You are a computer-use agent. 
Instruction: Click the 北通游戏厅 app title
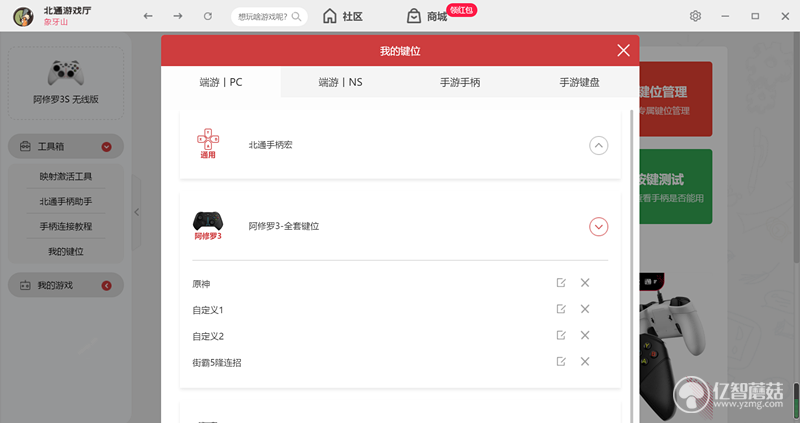[67, 11]
